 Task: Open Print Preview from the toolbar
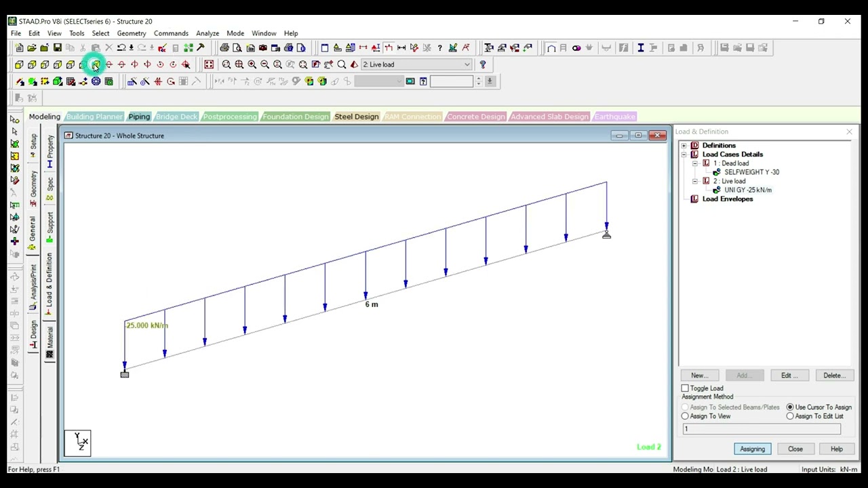[x=237, y=47]
